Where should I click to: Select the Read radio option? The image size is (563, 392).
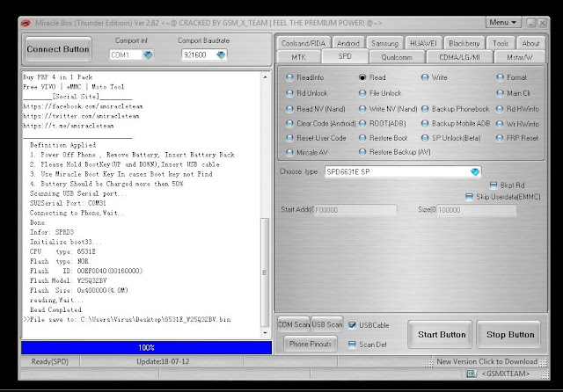[372, 77]
